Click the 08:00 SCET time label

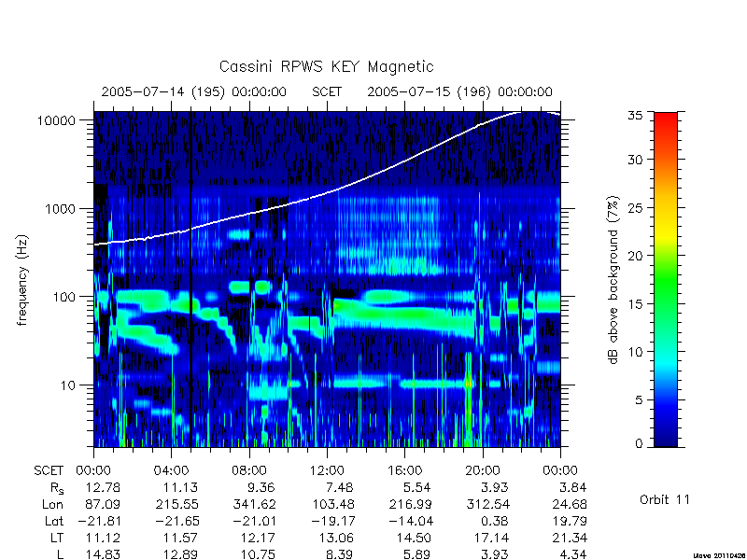pos(249,471)
